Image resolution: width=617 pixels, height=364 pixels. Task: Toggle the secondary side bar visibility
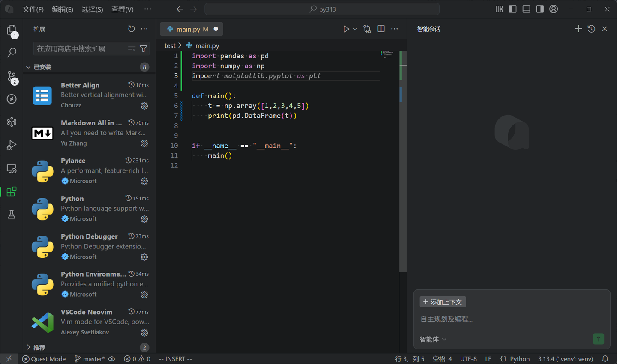coord(540,9)
